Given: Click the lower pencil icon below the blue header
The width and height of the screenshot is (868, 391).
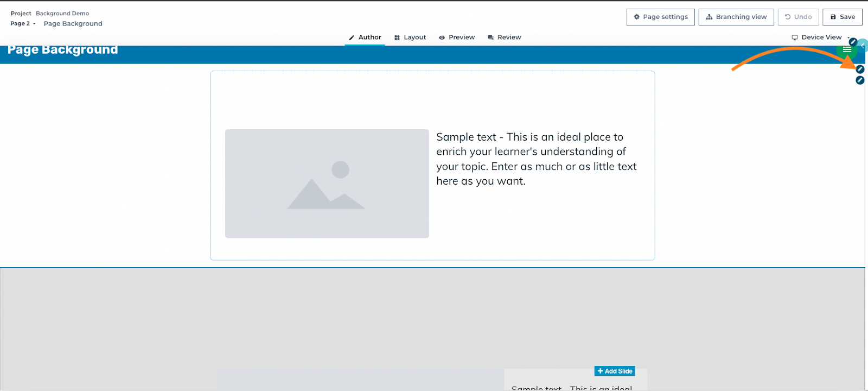Looking at the screenshot, I should tap(860, 80).
